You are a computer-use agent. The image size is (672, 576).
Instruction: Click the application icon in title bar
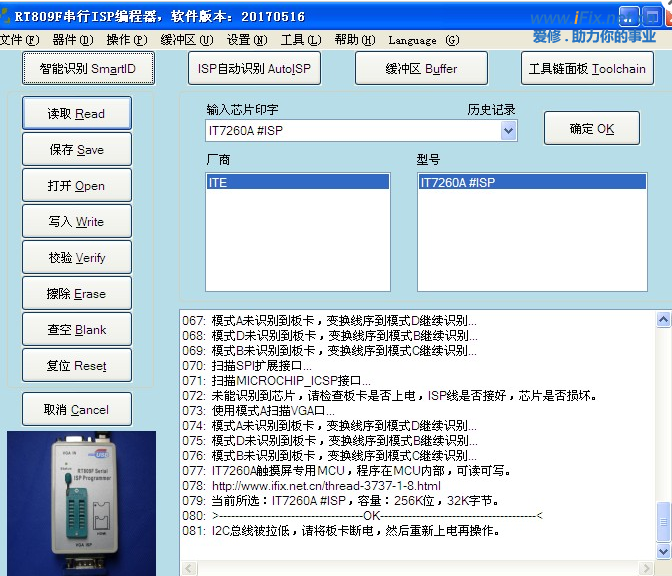pyautogui.click(x=4, y=16)
